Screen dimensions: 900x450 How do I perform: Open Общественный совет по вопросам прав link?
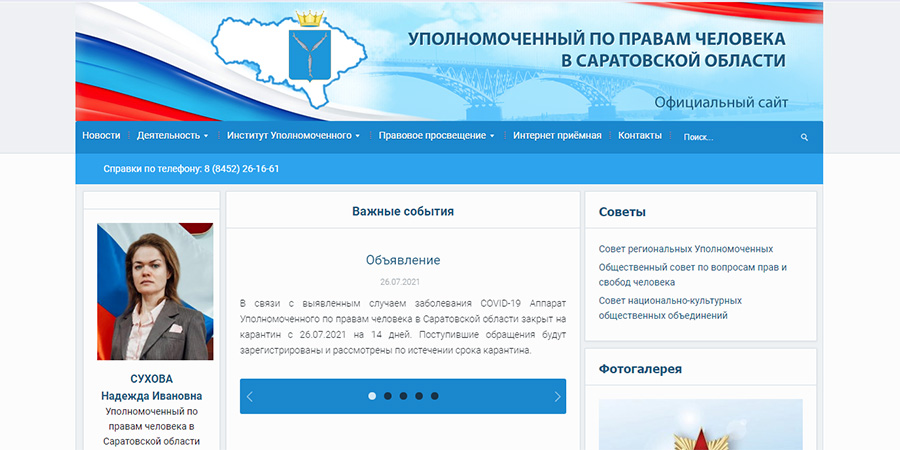[692, 267]
